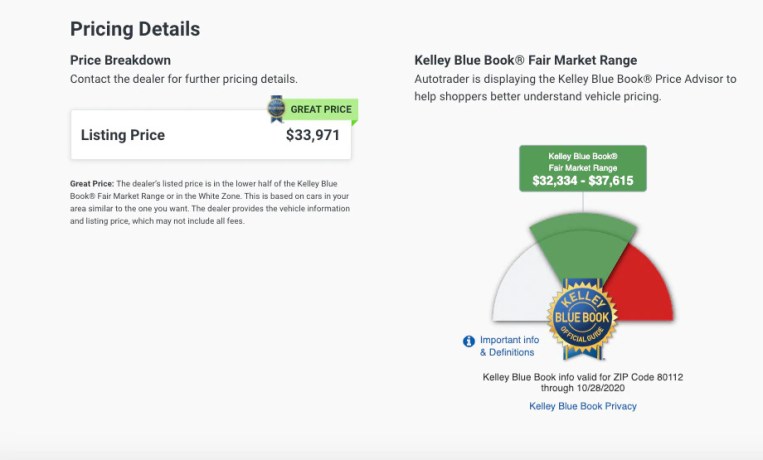Click the green Fair Market Range price label

(582, 168)
